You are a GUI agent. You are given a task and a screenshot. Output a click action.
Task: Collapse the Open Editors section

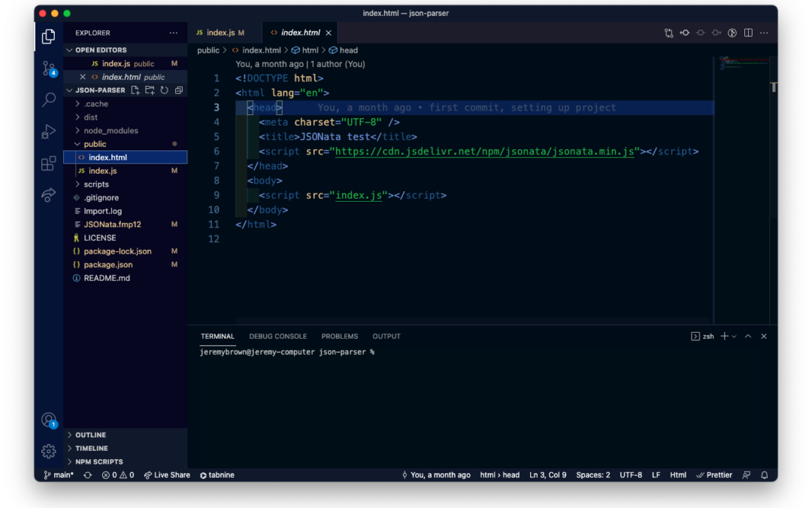point(126,50)
